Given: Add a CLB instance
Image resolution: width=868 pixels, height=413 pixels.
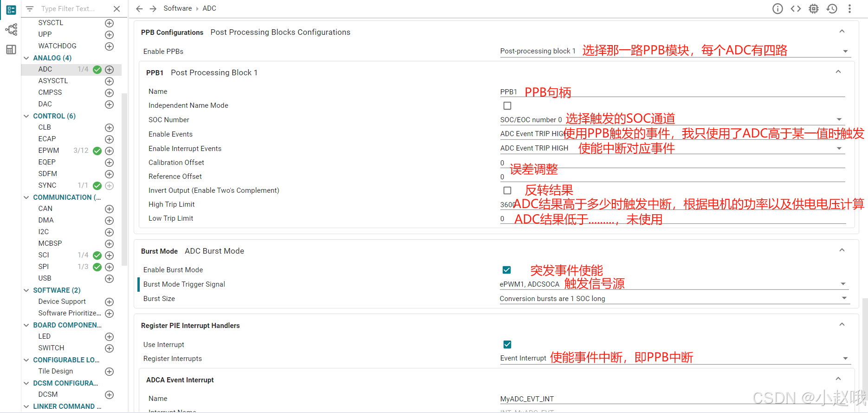Looking at the screenshot, I should tap(110, 128).
